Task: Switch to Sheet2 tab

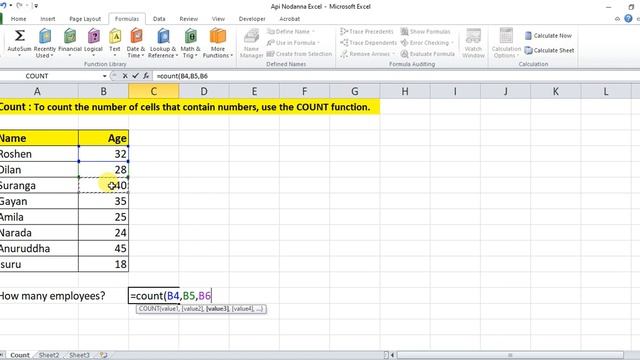Action: coord(49,355)
